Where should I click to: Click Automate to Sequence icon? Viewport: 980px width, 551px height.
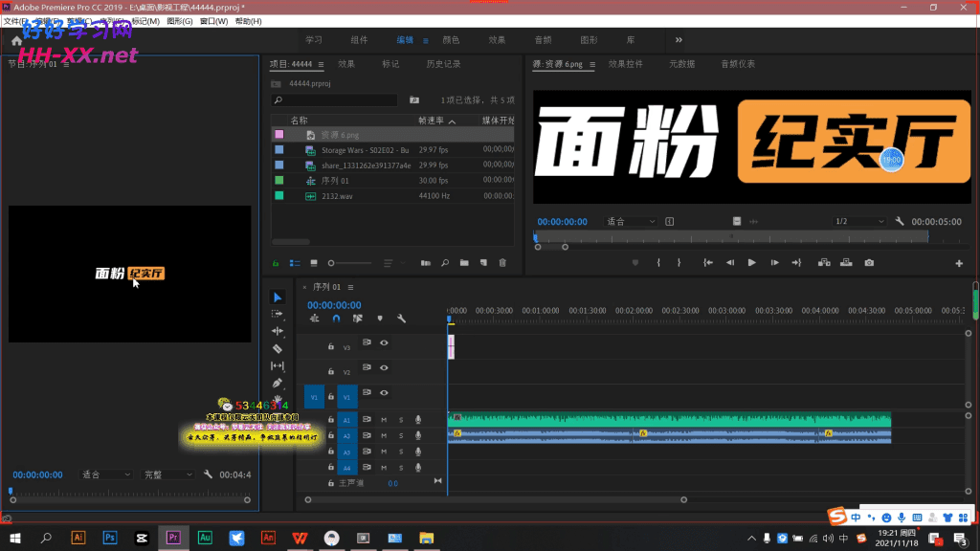[x=426, y=263]
